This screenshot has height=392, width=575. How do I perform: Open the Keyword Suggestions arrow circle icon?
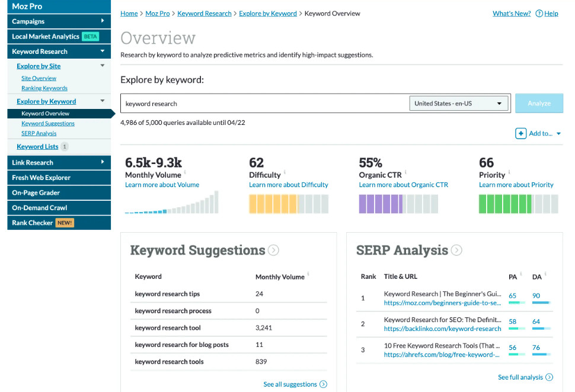273,250
